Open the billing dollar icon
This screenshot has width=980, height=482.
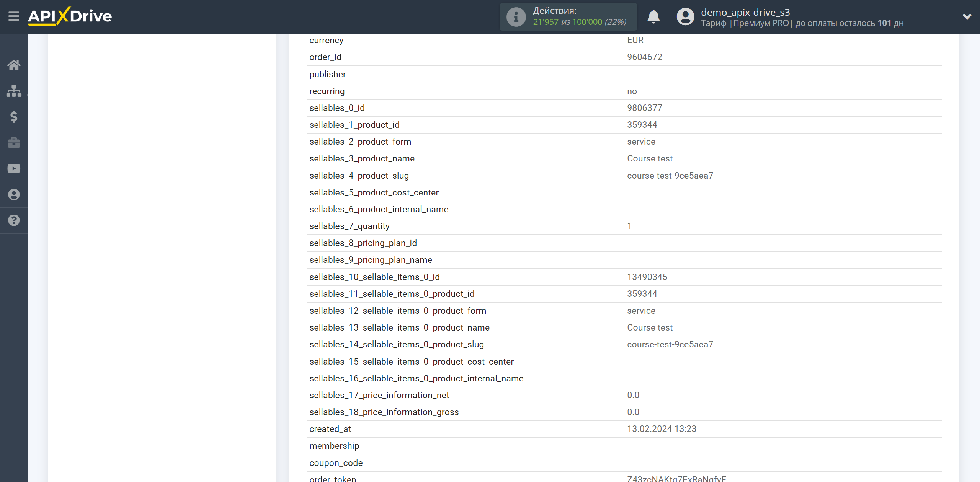[14, 117]
